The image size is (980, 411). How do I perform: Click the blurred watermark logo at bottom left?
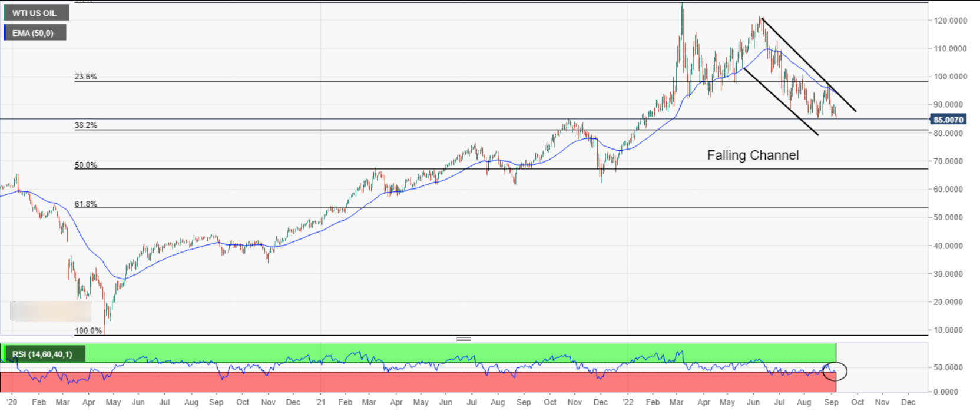click(x=51, y=311)
